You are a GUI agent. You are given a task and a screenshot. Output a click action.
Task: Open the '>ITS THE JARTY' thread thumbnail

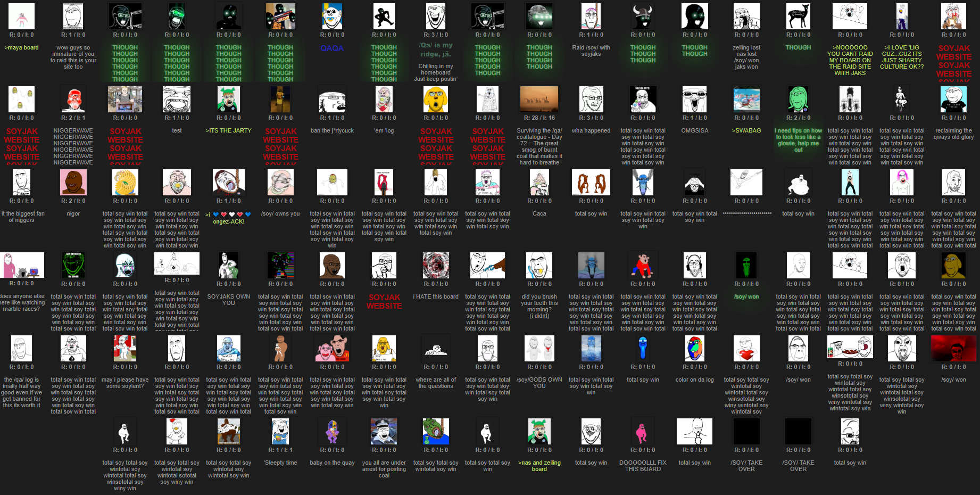tap(229, 99)
